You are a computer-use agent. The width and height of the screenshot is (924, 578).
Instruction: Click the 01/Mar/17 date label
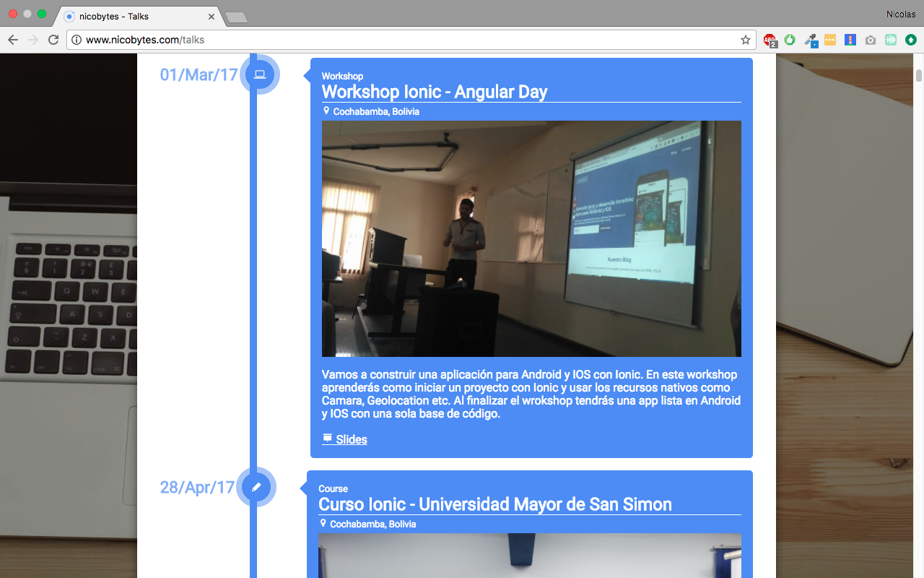199,74
